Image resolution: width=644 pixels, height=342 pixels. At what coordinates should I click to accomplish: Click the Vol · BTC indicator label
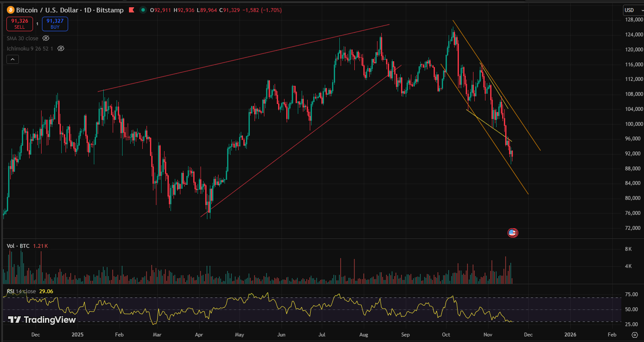tap(18, 246)
